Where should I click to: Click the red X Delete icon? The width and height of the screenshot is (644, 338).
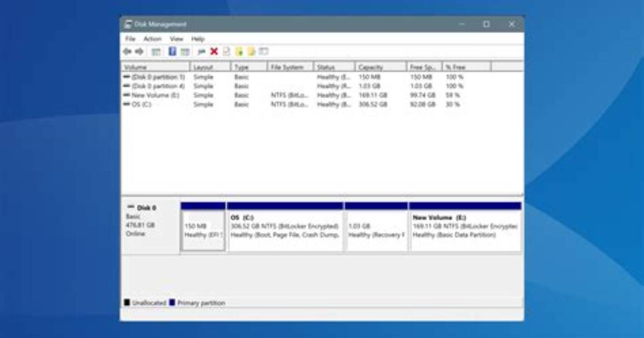[x=214, y=51]
